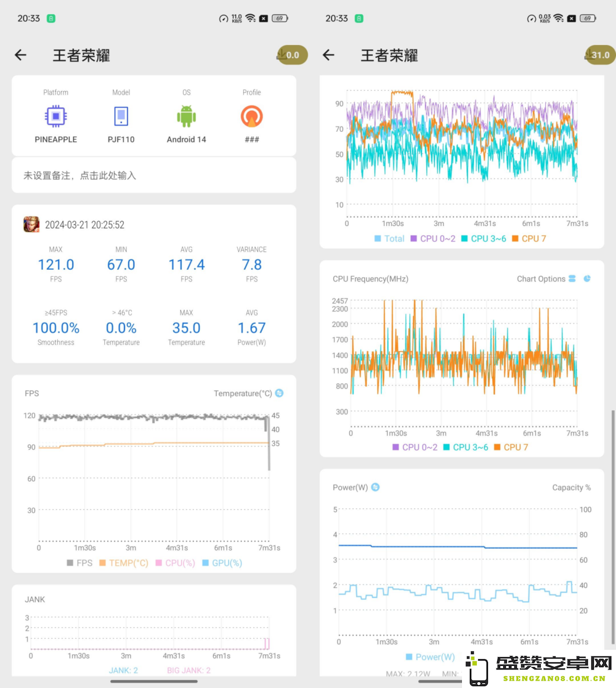This screenshot has width=616, height=688.
Task: Toggle CPU 7 in the CPU Frequency legend
Action: pos(511,447)
